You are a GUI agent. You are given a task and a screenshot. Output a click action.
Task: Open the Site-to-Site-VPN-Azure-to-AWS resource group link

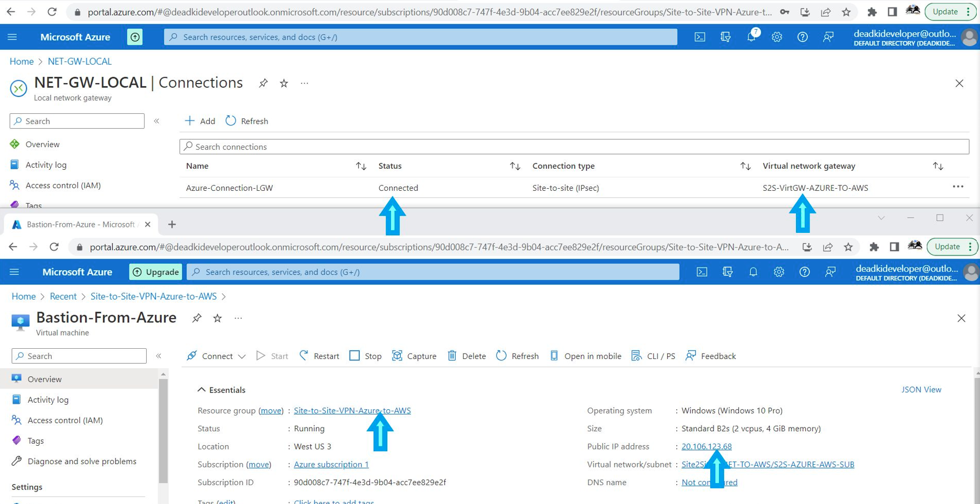pyautogui.click(x=352, y=410)
